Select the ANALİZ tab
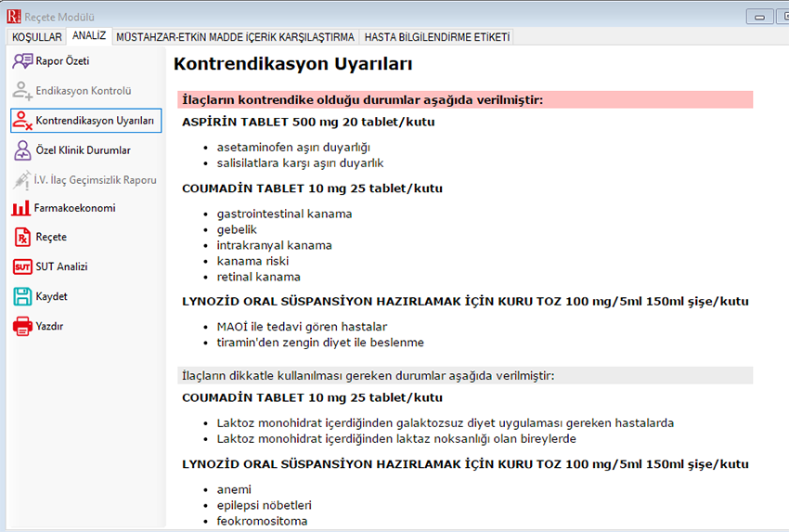789x532 pixels. pos(89,36)
